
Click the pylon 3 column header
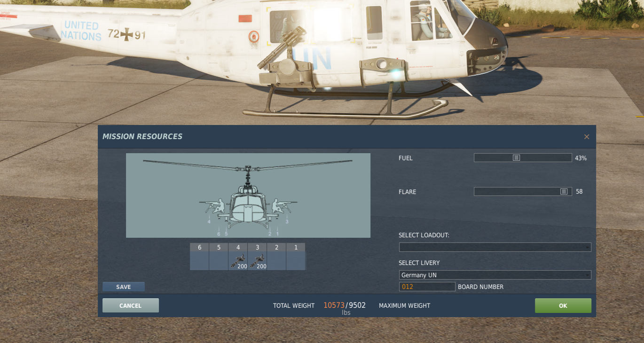pos(258,247)
